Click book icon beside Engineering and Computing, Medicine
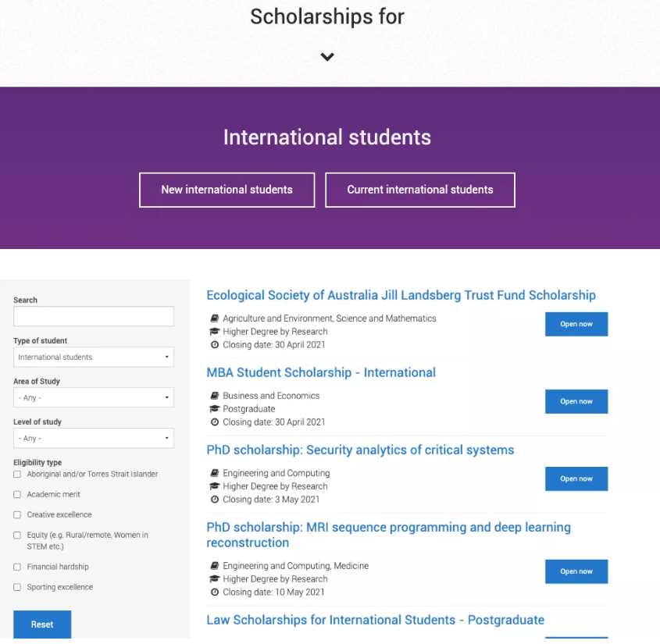Screen dimensions: 660x644 (x=215, y=566)
